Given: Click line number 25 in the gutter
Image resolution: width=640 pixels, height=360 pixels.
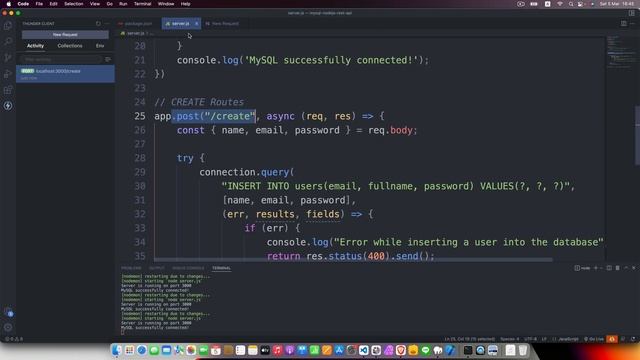Looking at the screenshot, I should (x=140, y=116).
